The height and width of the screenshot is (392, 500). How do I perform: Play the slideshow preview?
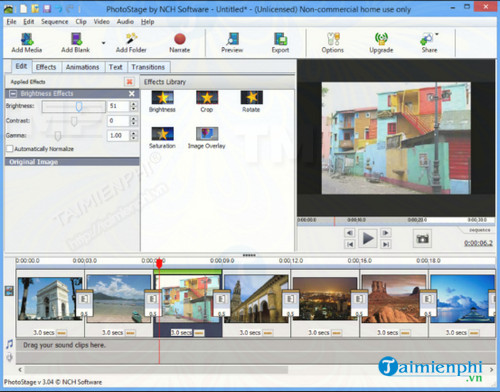pyautogui.click(x=368, y=239)
